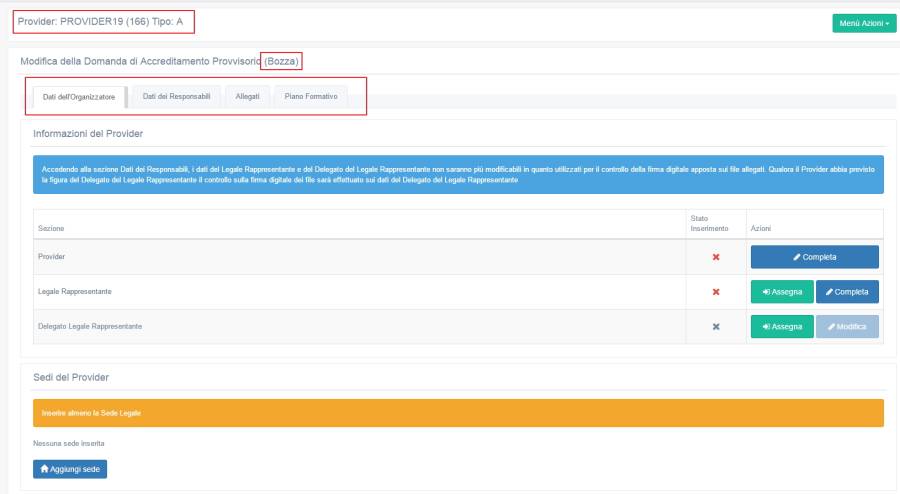Click the Aggiungi sede button
The height and width of the screenshot is (494, 900).
pyautogui.click(x=70, y=469)
